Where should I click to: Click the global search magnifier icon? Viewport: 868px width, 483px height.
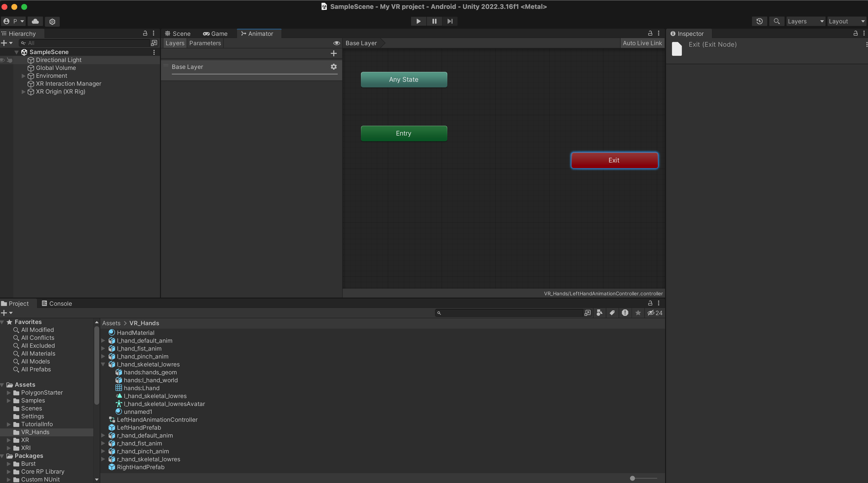[x=777, y=21]
